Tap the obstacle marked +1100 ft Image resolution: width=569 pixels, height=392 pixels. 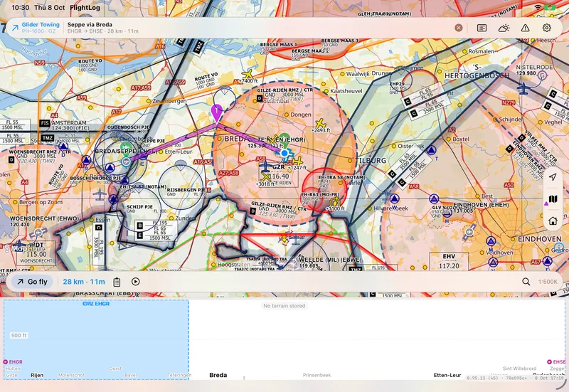[334, 202]
